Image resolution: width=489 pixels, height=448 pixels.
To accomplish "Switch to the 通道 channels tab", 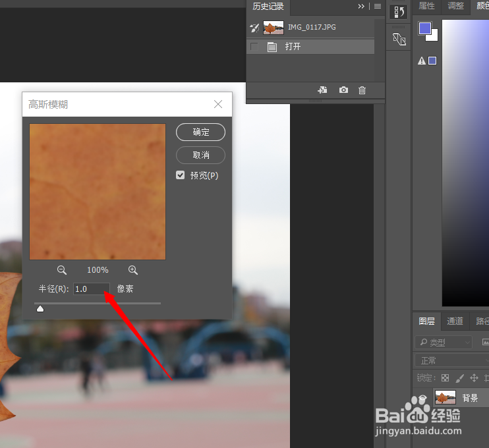I will (x=455, y=321).
